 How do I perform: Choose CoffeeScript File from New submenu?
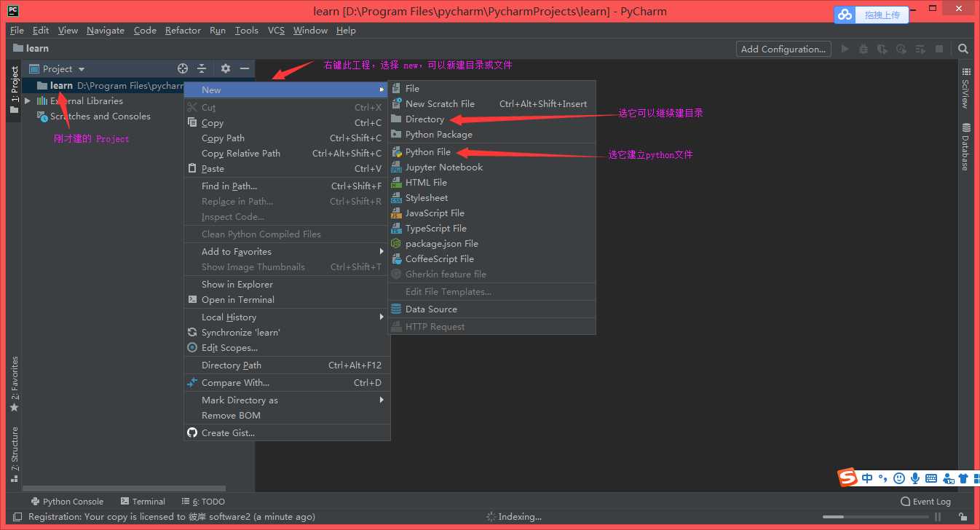(x=492, y=259)
